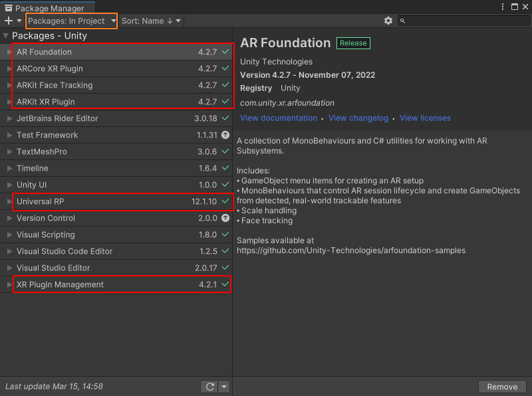This screenshot has width=532, height=396.
Task: Click the installed checkmark for Visual Scripting
Action: coord(225,235)
